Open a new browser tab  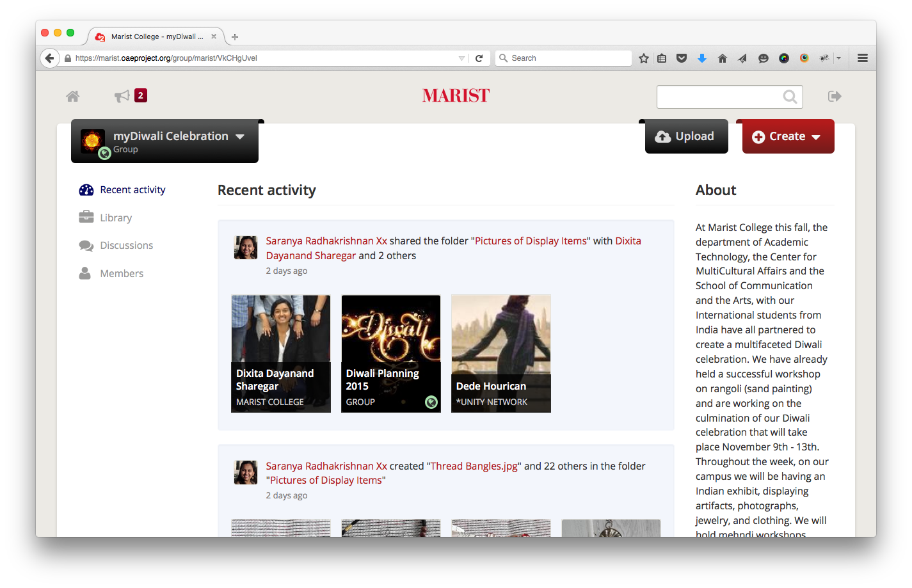(235, 36)
